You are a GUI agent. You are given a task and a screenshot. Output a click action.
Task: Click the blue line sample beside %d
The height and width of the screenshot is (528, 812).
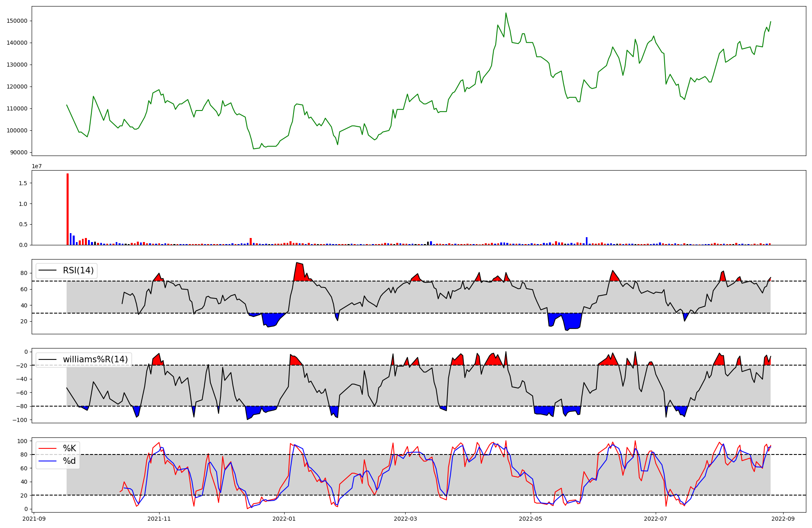point(47,461)
